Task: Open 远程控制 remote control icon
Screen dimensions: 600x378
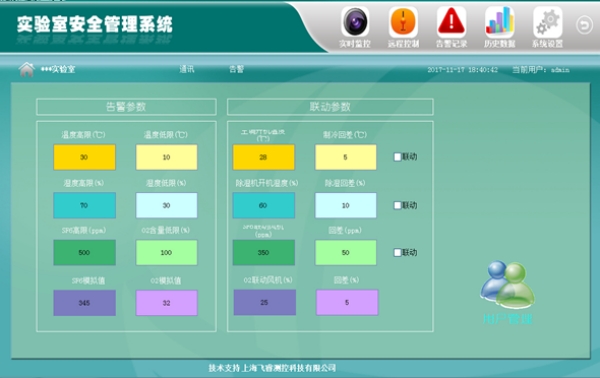Action: tap(403, 22)
